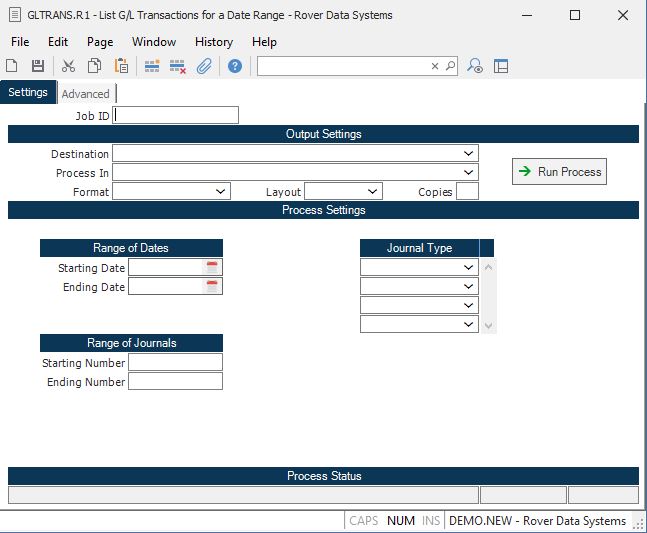
Task: Expand the first Journal Type dropdown
Action: [470, 268]
